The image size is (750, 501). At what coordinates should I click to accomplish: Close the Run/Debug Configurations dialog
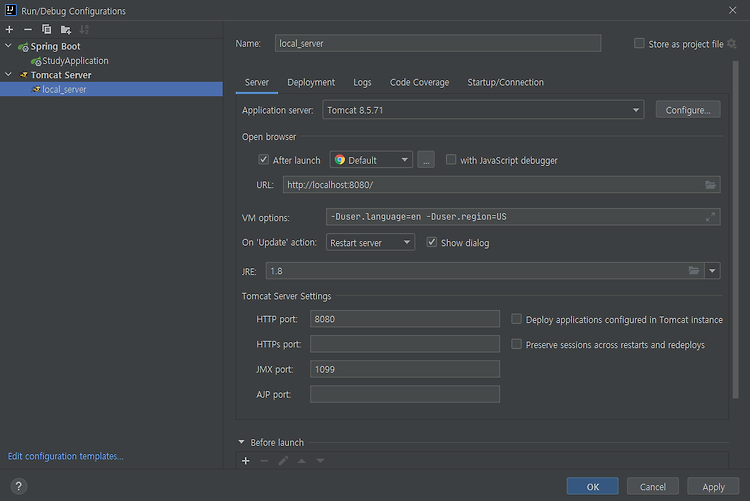pyautogui.click(x=732, y=10)
